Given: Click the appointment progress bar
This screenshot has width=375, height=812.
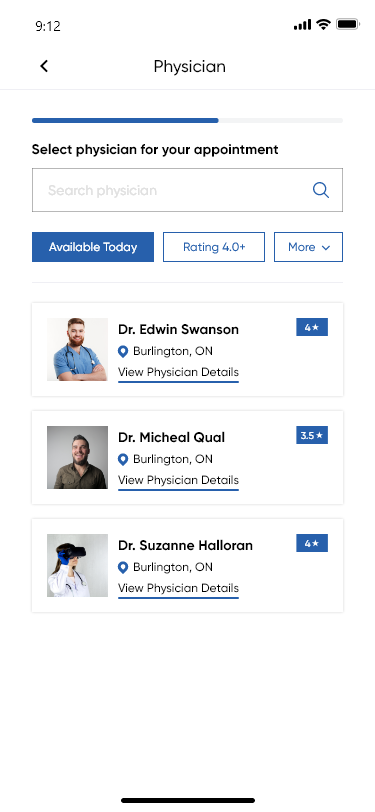Looking at the screenshot, I should click(x=188, y=121).
